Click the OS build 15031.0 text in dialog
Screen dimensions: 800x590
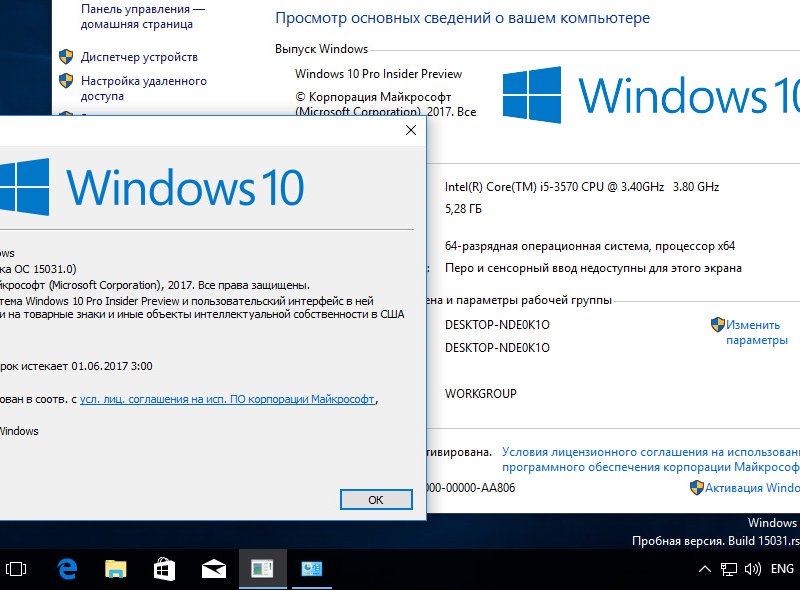[56, 269]
